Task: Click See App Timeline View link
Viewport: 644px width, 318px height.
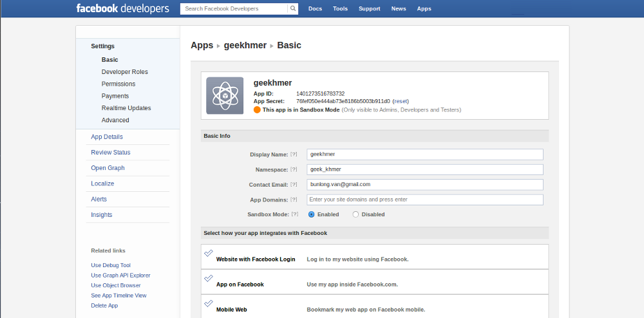Action: [x=118, y=295]
